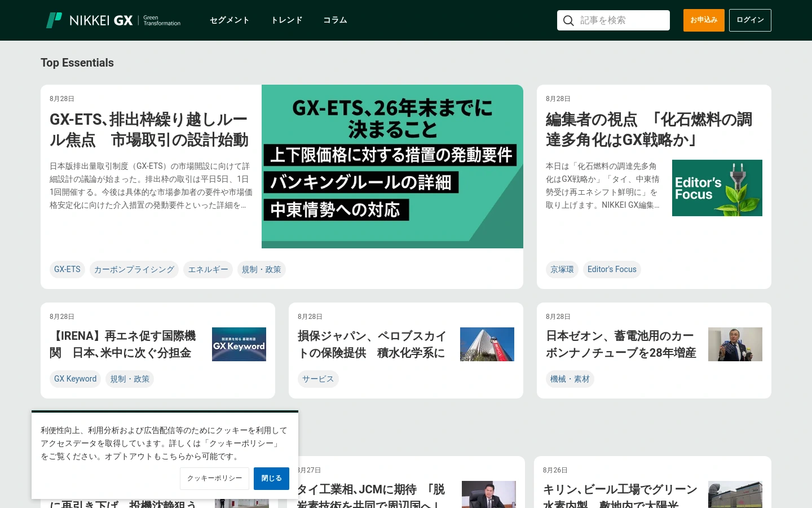Viewport: 812px width, 508px height.
Task: Click the 日本版排出量取引制度 article summary text
Action: [151, 186]
